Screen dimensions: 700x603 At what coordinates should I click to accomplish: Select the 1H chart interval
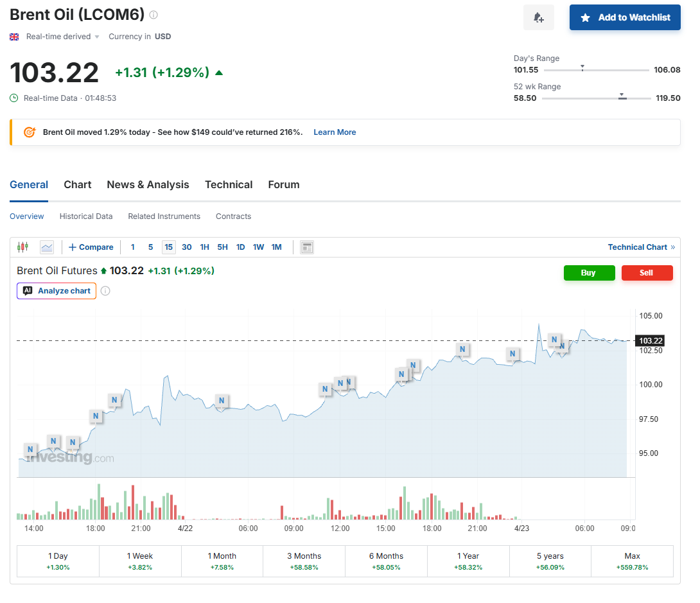coord(204,247)
